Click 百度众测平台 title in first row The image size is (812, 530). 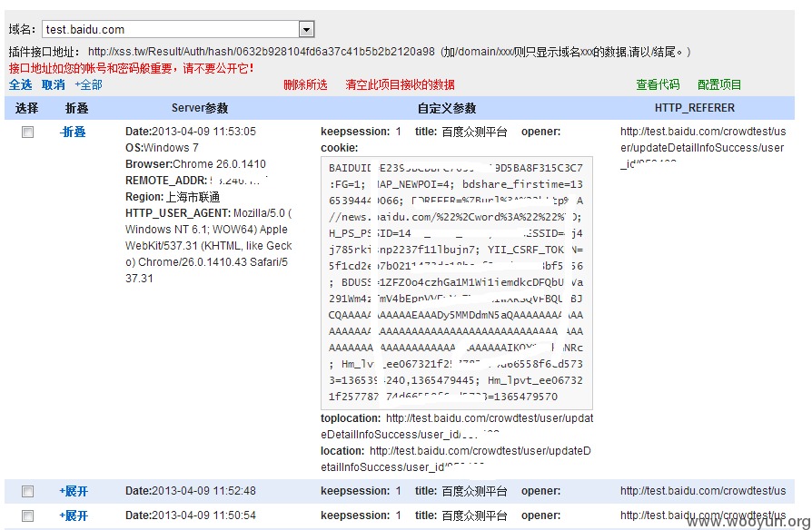[474, 132]
